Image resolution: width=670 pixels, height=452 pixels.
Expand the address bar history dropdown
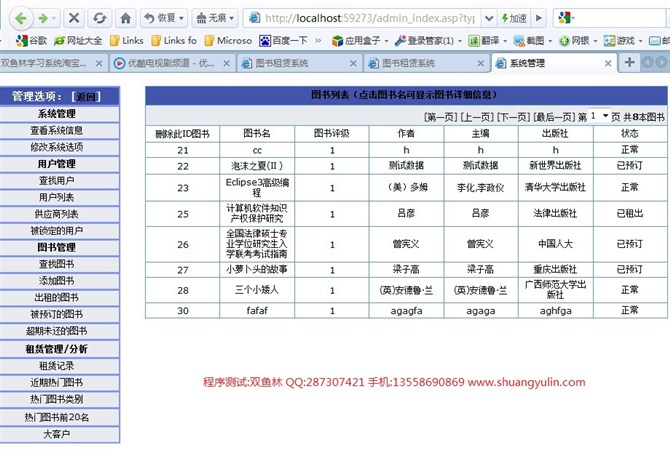(489, 18)
